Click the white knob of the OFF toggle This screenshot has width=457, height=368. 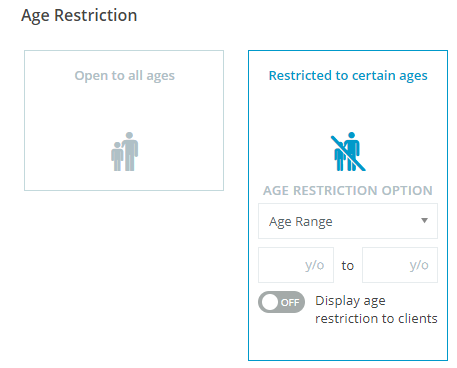coord(270,302)
